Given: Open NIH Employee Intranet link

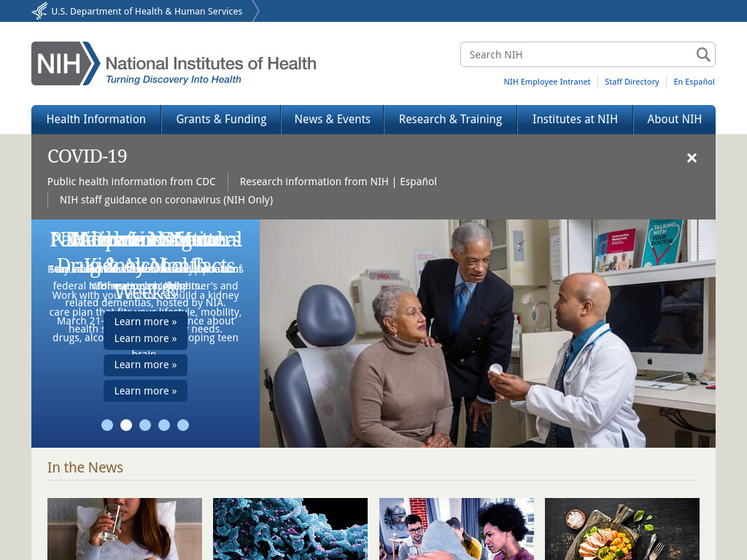Looking at the screenshot, I should [x=547, y=82].
